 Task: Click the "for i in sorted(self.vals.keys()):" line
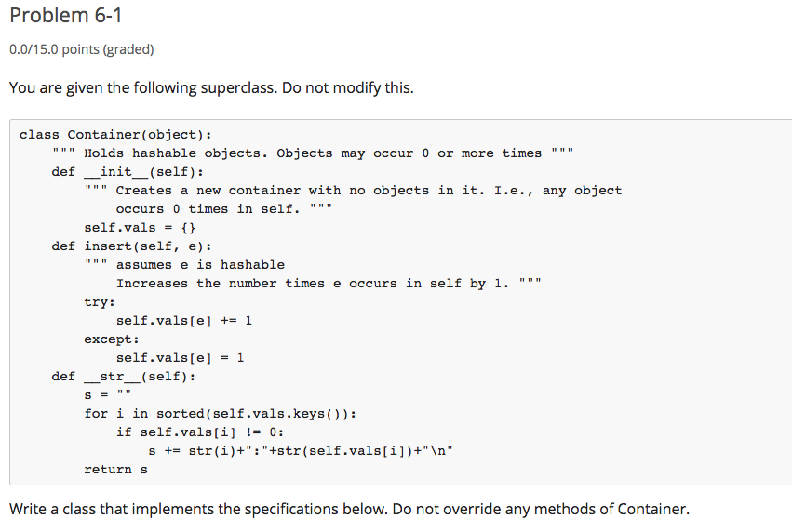click(221, 414)
